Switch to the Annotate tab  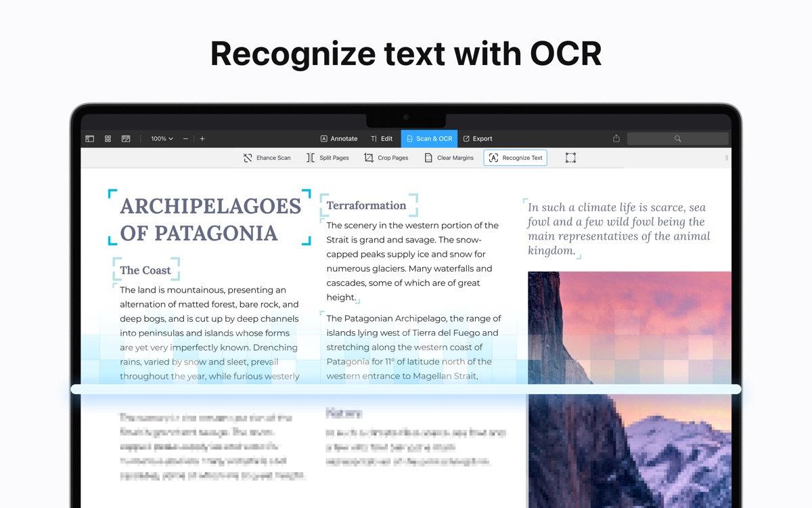coord(338,138)
